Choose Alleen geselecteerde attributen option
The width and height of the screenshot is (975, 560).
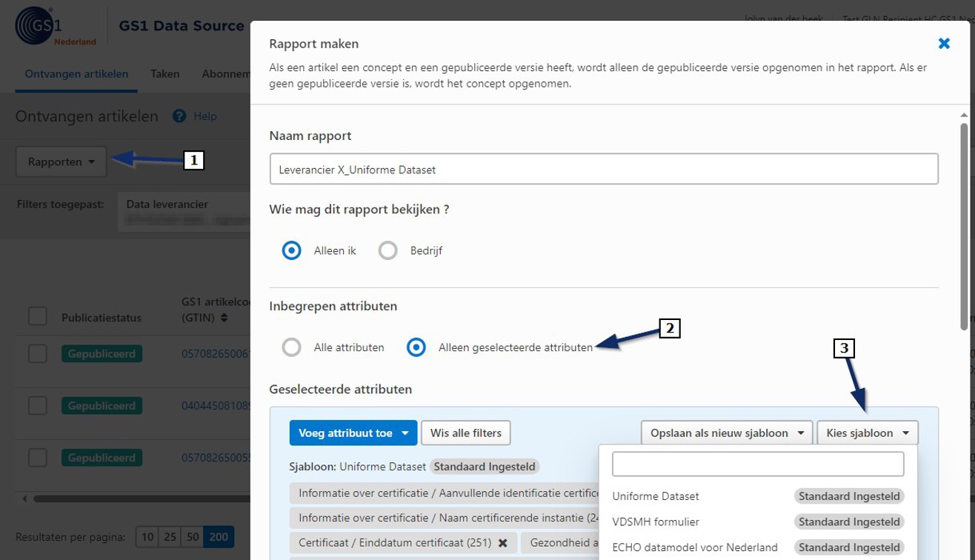click(x=416, y=347)
